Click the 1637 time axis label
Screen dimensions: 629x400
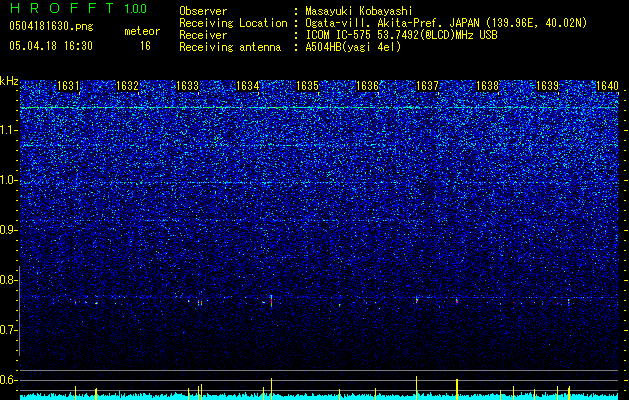(x=427, y=86)
